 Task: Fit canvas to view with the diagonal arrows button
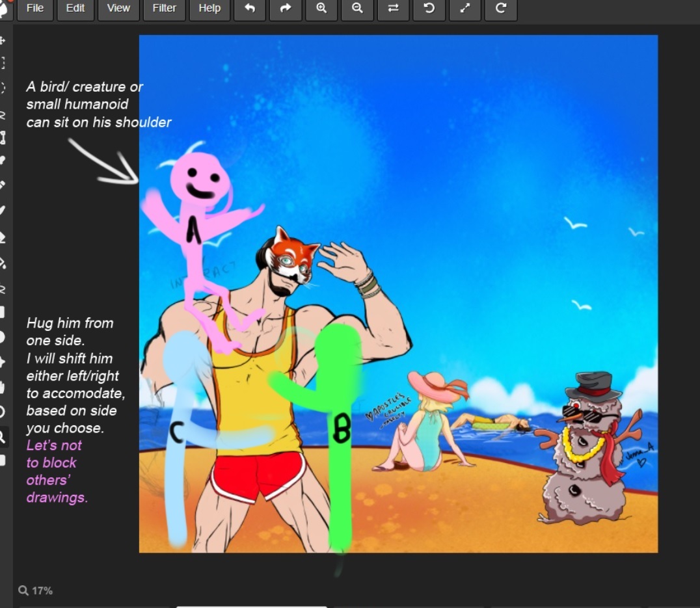464,9
